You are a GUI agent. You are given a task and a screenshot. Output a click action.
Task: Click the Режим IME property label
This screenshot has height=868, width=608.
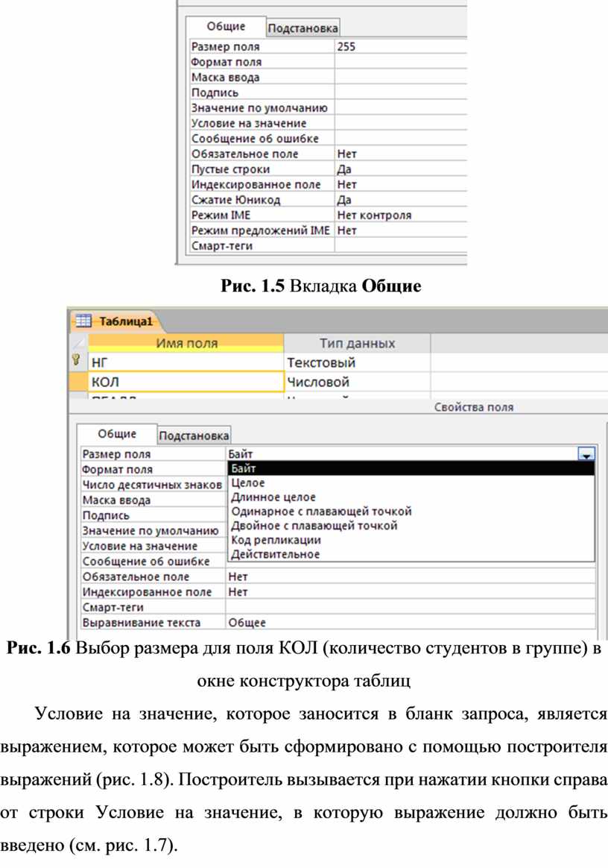point(221,216)
